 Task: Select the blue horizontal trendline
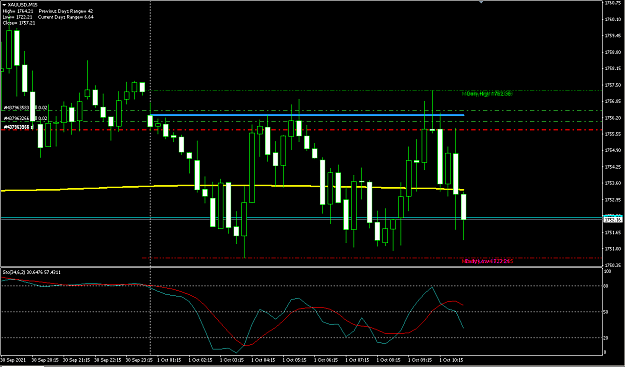[307, 115]
